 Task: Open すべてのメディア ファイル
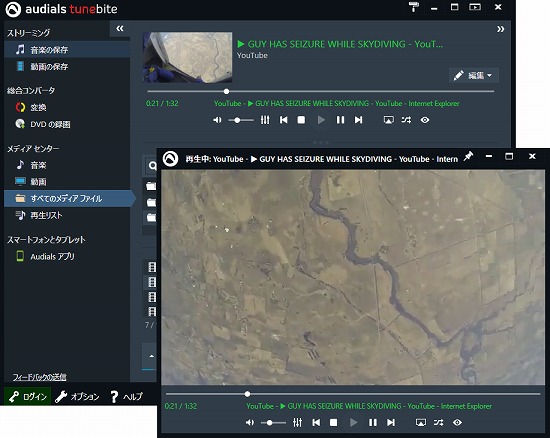69,198
